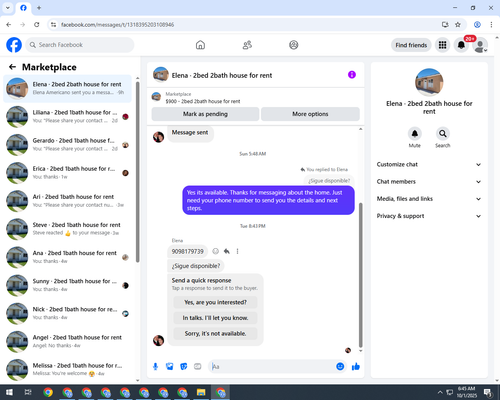The image size is (500, 400).
Task: Expand Chat members section
Action: pos(429,182)
